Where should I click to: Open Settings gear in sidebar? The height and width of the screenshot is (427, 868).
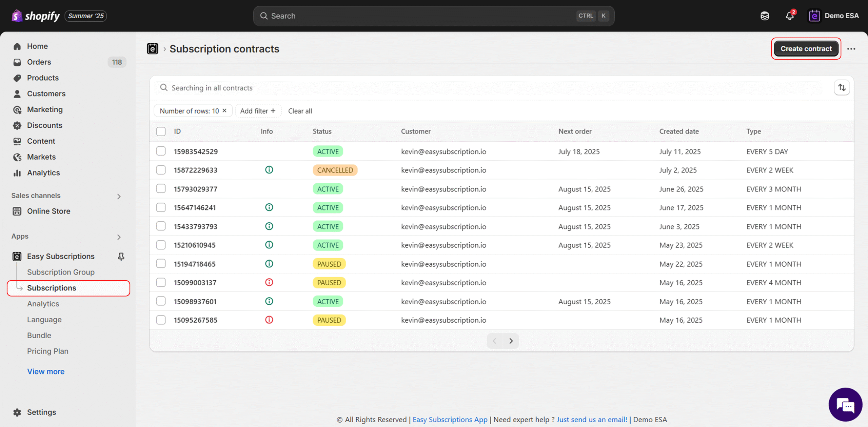tap(17, 412)
